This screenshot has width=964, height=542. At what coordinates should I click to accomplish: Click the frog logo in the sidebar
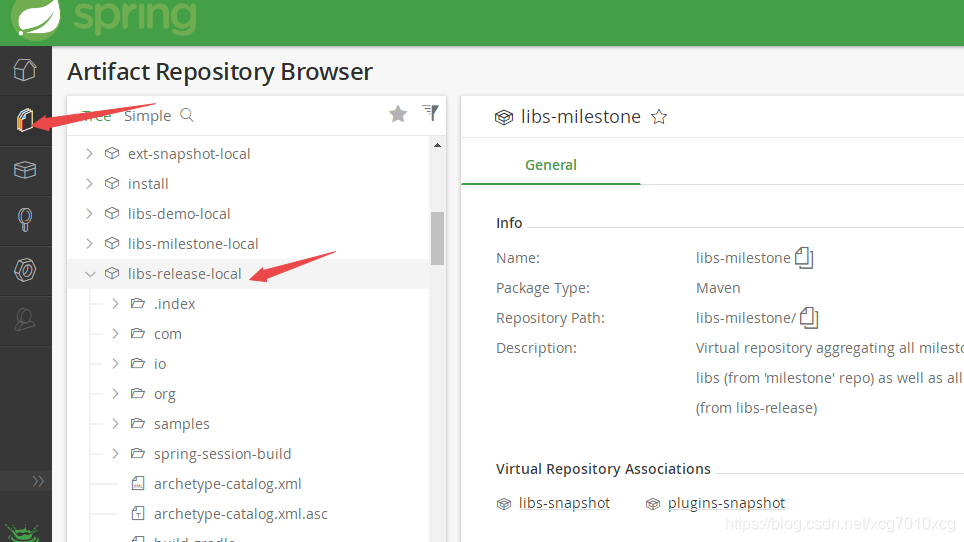coord(22,533)
